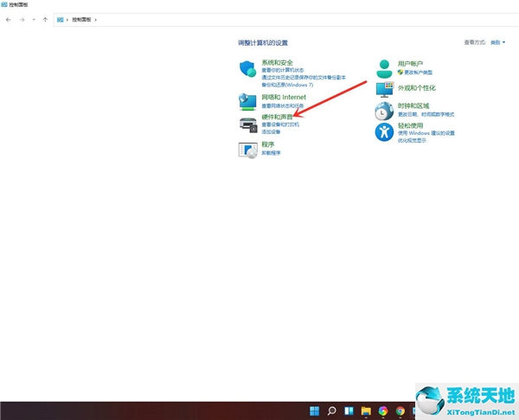Viewport: 519px width, 420px height.
Task: Open the Windows Start button on taskbar
Action: (314, 410)
